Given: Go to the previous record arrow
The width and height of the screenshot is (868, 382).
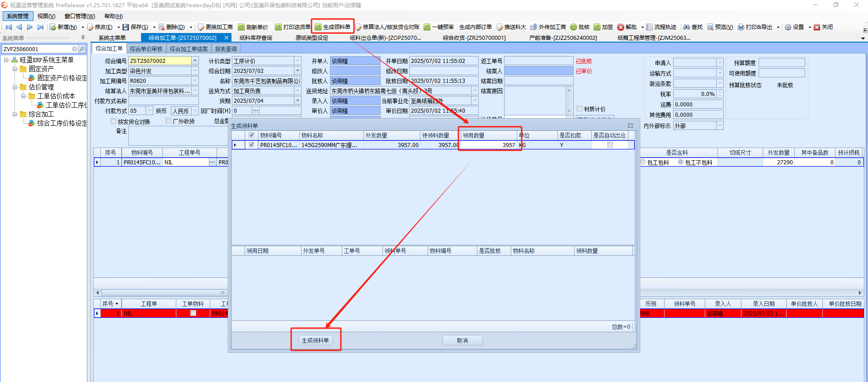Looking at the screenshot, I should (x=19, y=27).
